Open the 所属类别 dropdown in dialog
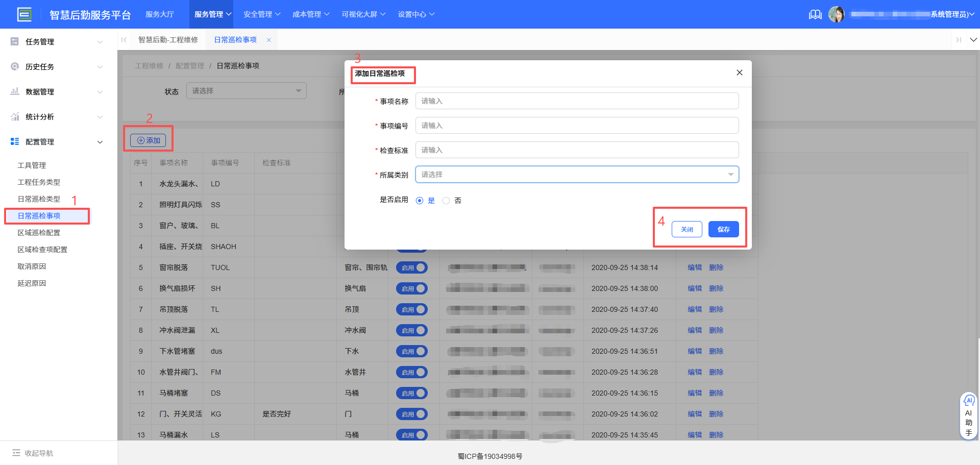This screenshot has width=980, height=465. pyautogui.click(x=577, y=175)
